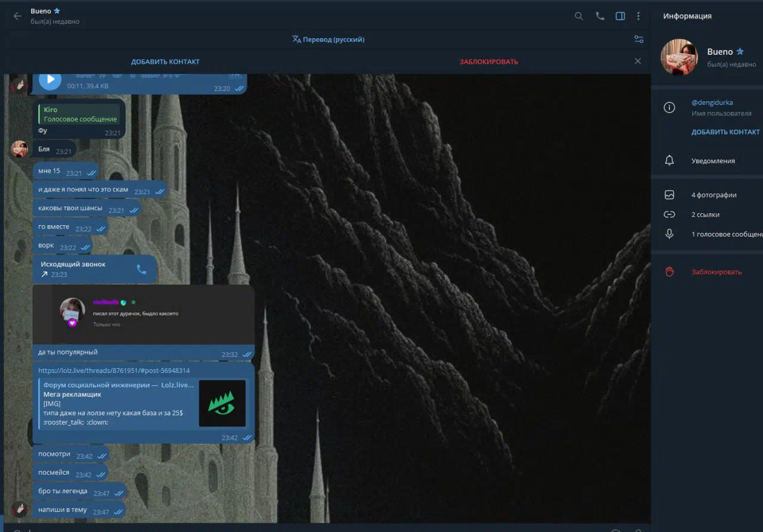Click message 'напиши в тему'

click(79, 510)
